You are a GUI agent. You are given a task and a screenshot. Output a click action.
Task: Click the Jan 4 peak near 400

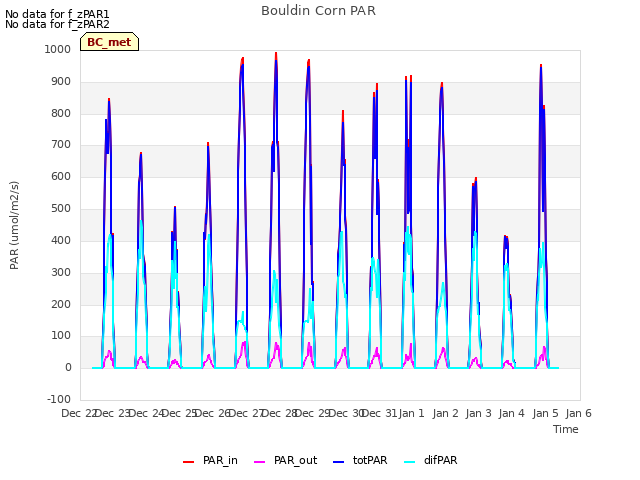click(506, 237)
